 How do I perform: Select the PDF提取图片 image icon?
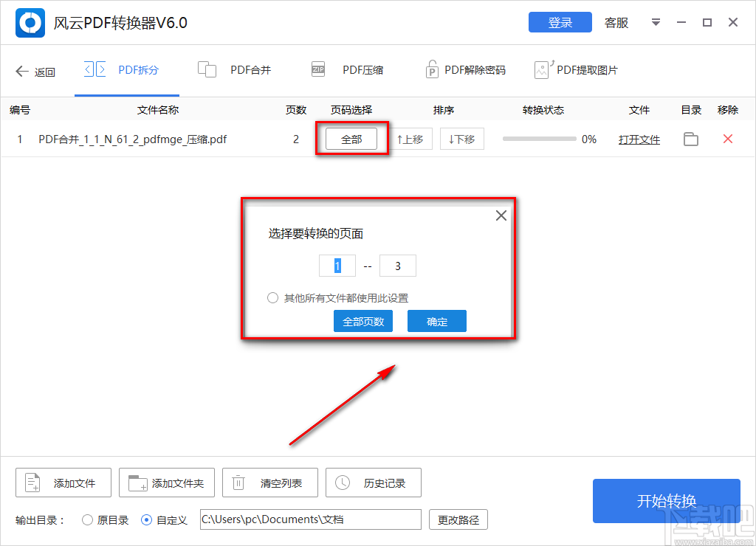(x=543, y=69)
